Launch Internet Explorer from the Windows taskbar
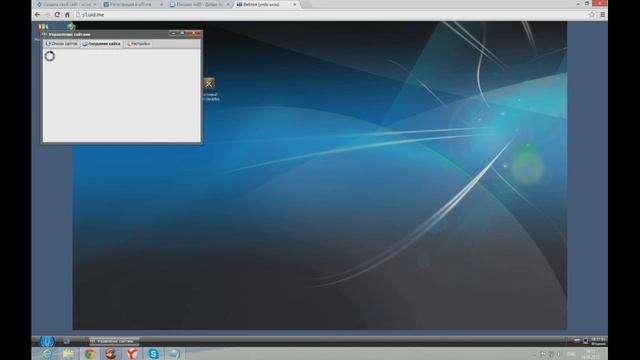The height and width of the screenshot is (360, 640). coord(47,354)
